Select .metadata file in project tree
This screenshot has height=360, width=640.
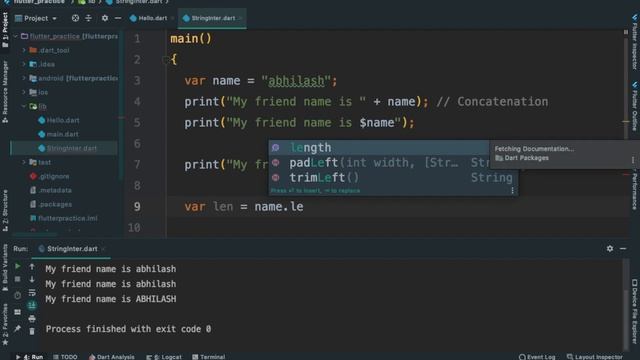(55, 190)
